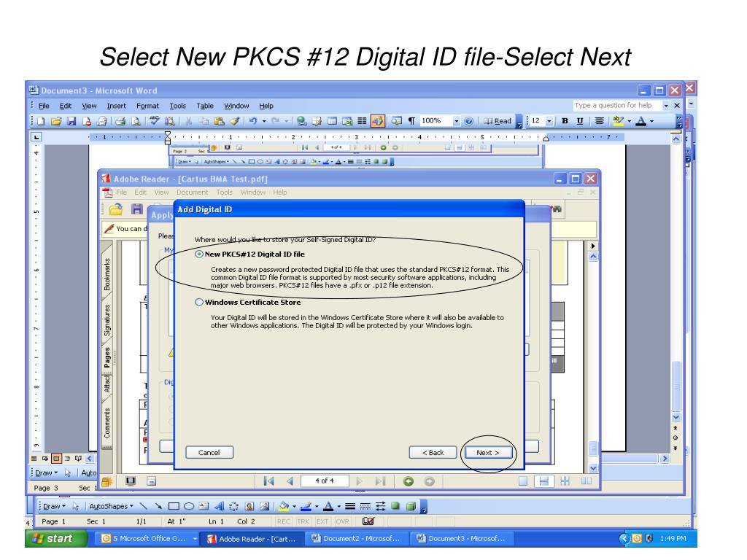This screenshot has width=747, height=560.
Task: Open Word Help menu
Action: tap(266, 106)
